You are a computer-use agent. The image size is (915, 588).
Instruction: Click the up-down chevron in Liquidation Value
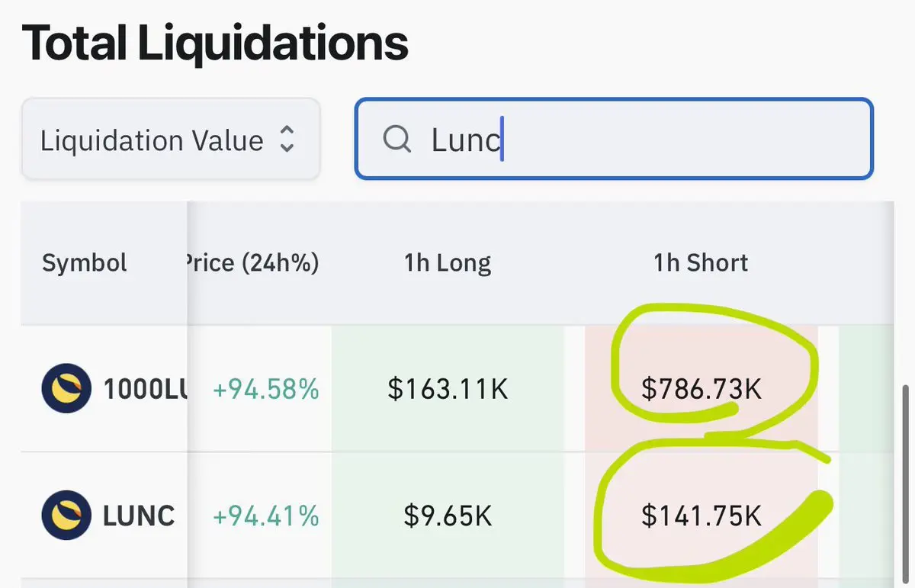point(287,140)
